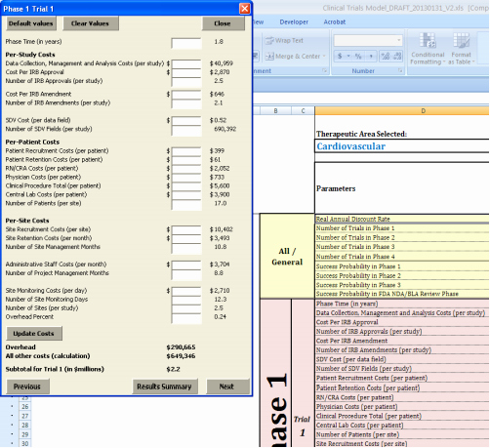
Task: Click Administrative Staff Costs input box
Action: coord(186,265)
